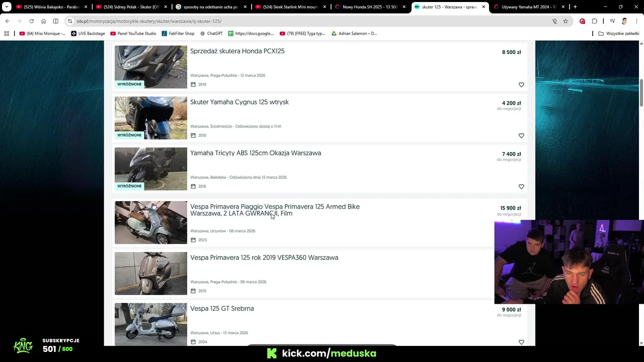Reload the current OLX page
The height and width of the screenshot is (362, 644).
tap(31, 21)
